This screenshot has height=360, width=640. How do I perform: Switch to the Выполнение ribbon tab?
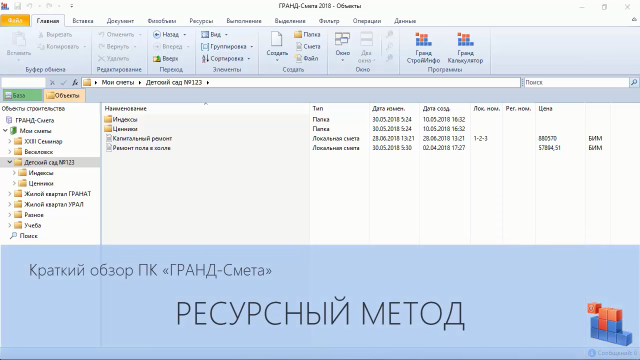pyautogui.click(x=244, y=21)
